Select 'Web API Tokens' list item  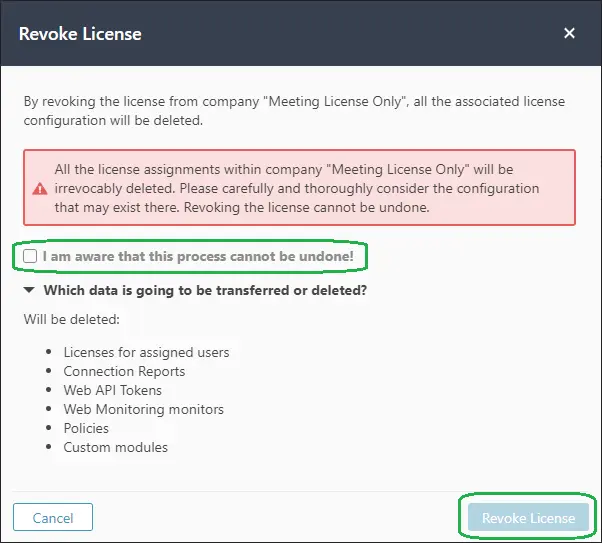pos(112,390)
